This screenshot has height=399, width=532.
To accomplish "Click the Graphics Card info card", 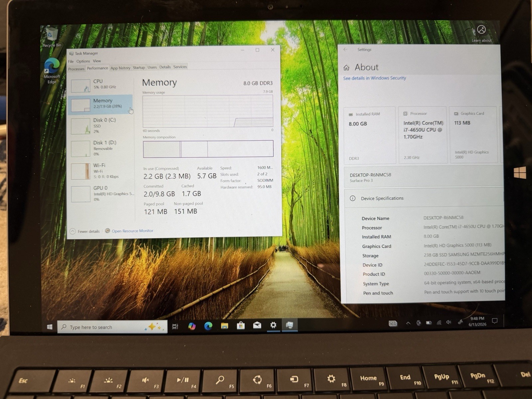I will pos(473,134).
